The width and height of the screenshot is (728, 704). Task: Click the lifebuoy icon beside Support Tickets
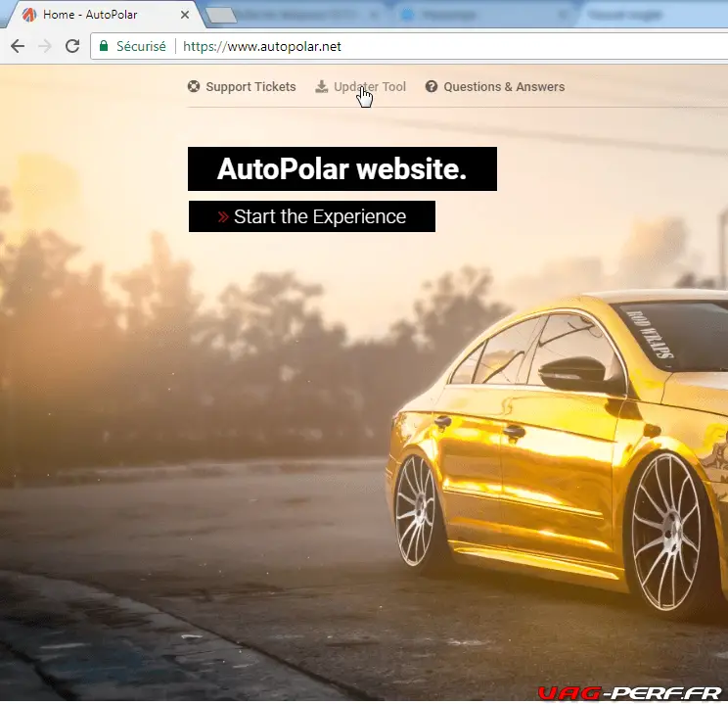194,86
